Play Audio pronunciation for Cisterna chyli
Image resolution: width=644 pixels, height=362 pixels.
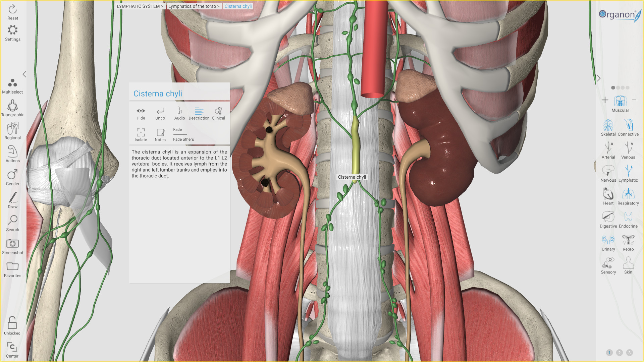180,113
